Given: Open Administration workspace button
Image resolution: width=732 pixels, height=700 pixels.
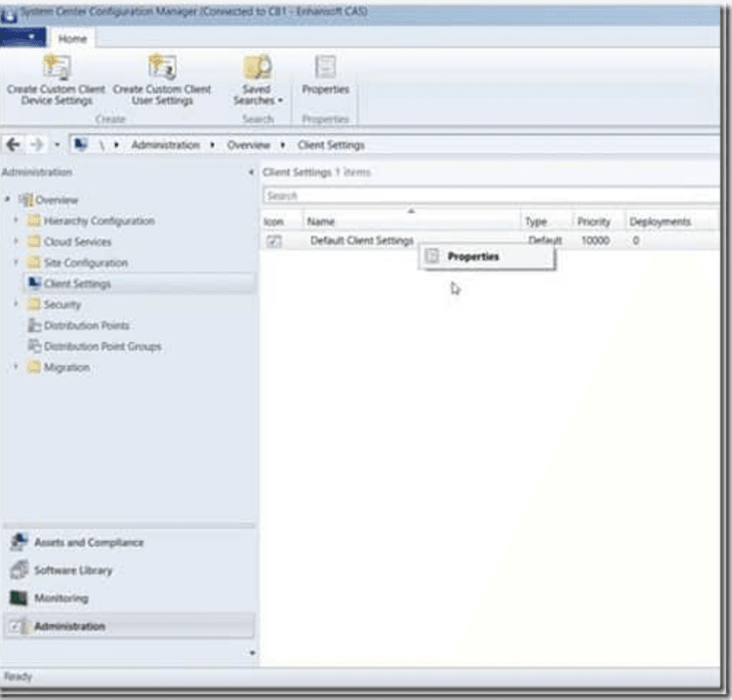Looking at the screenshot, I should click(x=129, y=626).
